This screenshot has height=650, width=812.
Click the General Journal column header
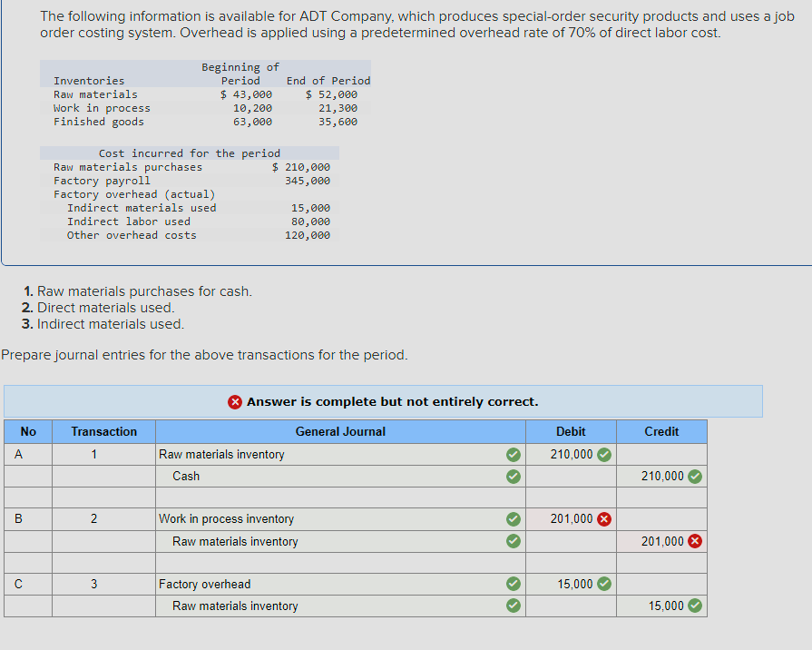pyautogui.click(x=340, y=431)
